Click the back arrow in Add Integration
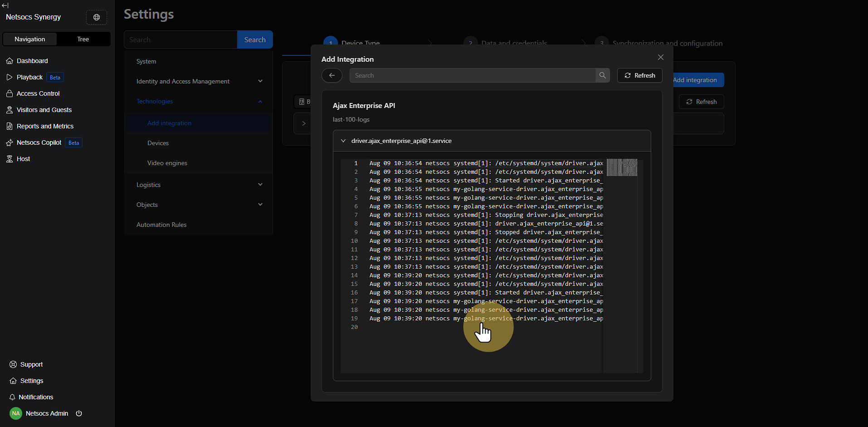The width and height of the screenshot is (868, 427). point(332,75)
